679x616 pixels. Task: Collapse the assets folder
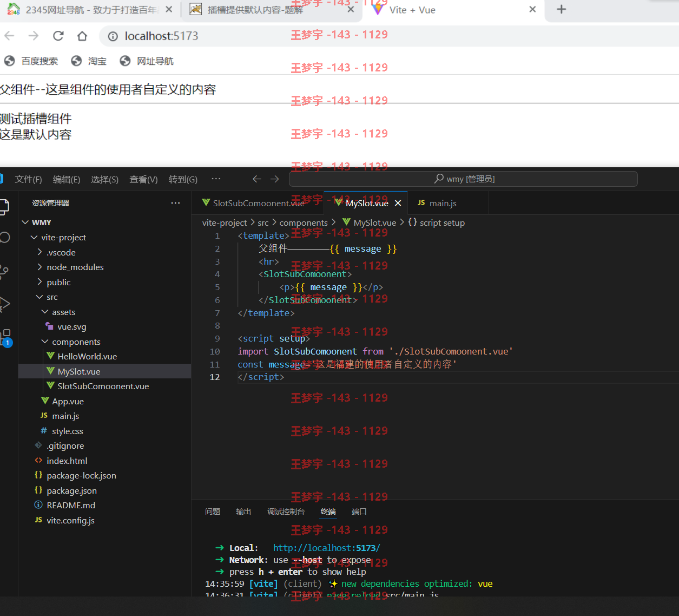point(45,312)
